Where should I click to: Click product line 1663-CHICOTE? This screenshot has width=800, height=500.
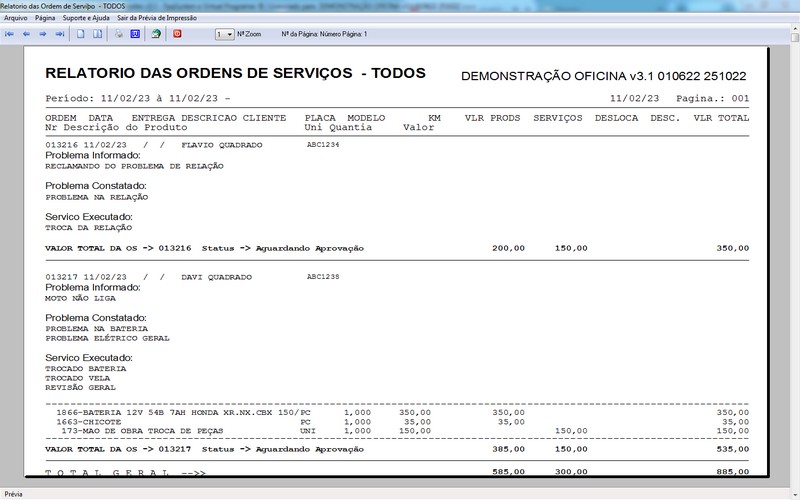(x=403, y=422)
